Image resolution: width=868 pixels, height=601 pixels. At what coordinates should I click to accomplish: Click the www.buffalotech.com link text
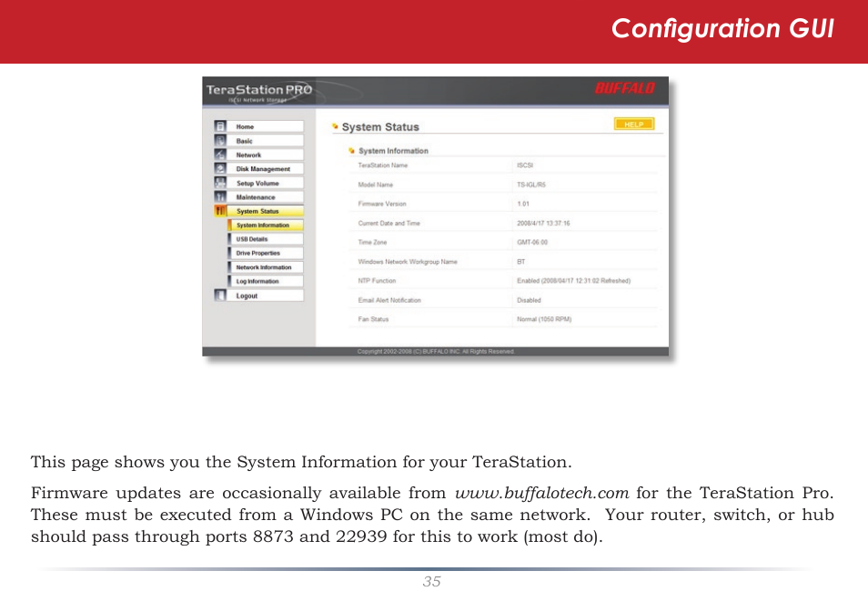pos(542,493)
